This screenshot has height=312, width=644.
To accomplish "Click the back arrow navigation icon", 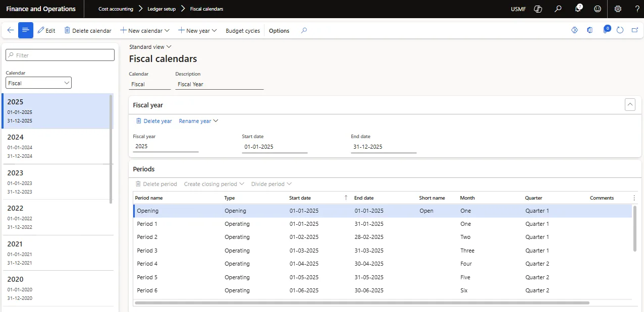I will 11,30.
